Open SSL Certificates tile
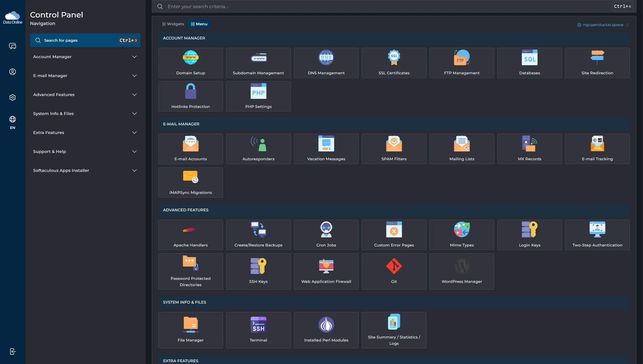 pyautogui.click(x=394, y=63)
